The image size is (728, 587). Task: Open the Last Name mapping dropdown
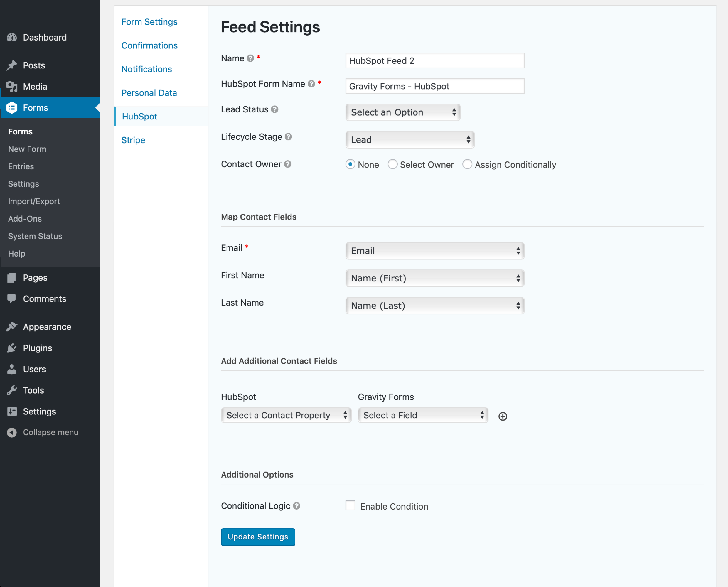435,306
